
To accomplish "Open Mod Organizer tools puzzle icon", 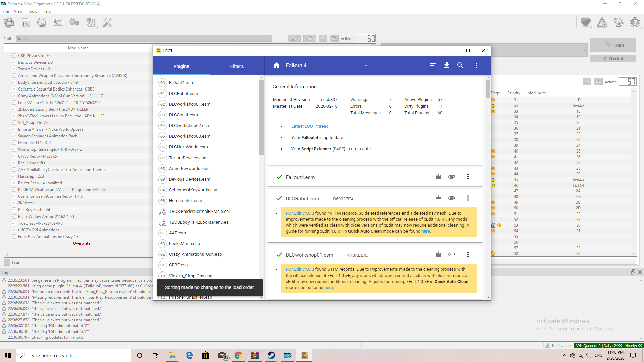I will coord(91,23).
